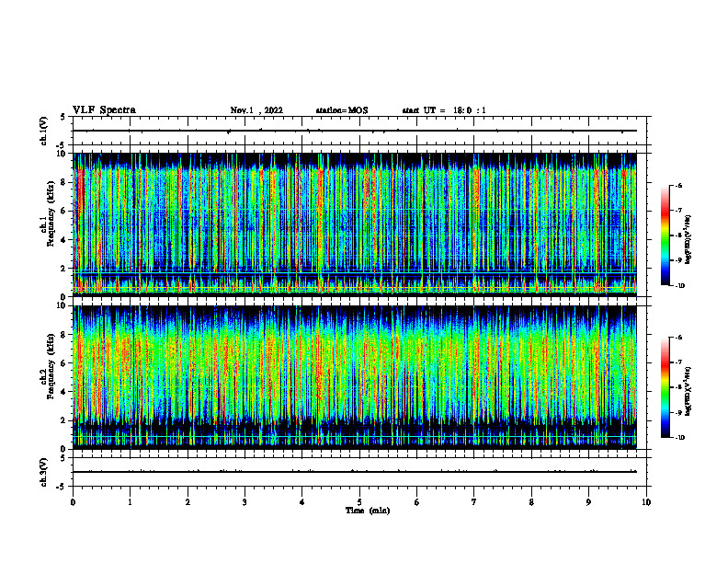Click the ch.3(V) waveform axis label
This screenshot has height=563, width=728.
pos(43,472)
